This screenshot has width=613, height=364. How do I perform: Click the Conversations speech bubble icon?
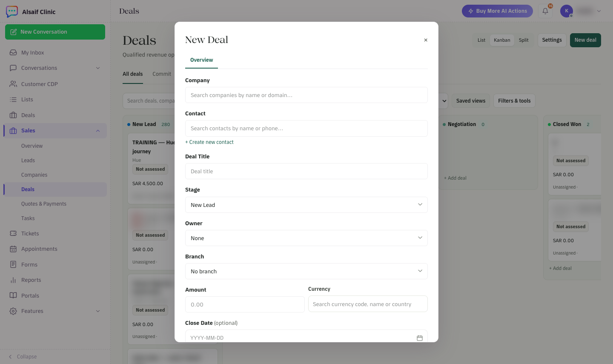pyautogui.click(x=13, y=68)
